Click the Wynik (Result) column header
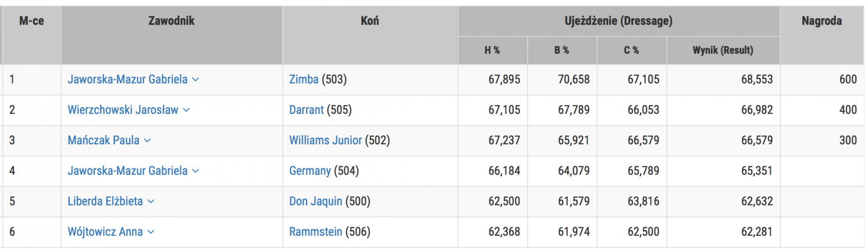The height and width of the screenshot is (251, 868). (723, 51)
